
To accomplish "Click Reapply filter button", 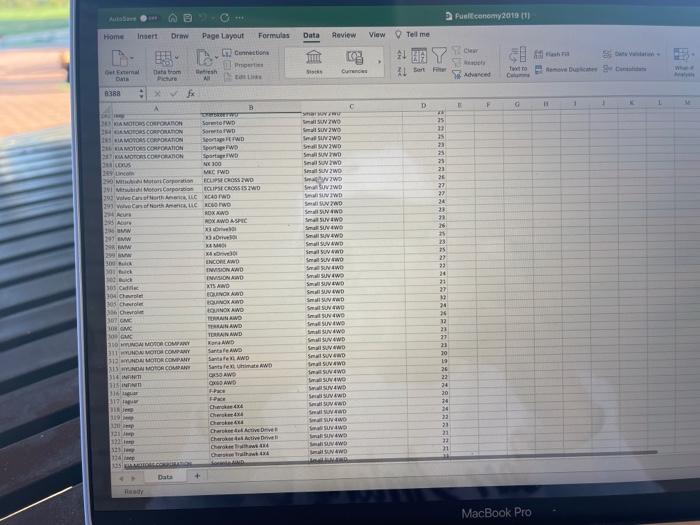I will (469, 62).
